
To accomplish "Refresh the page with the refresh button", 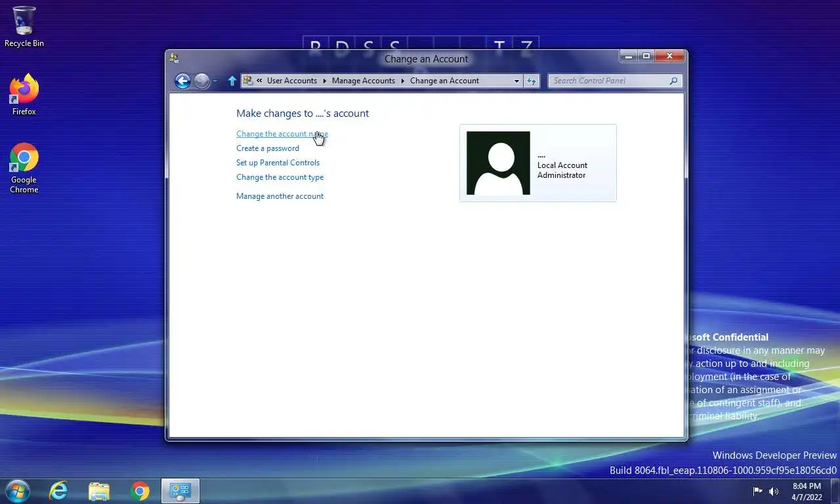I will pyautogui.click(x=532, y=81).
